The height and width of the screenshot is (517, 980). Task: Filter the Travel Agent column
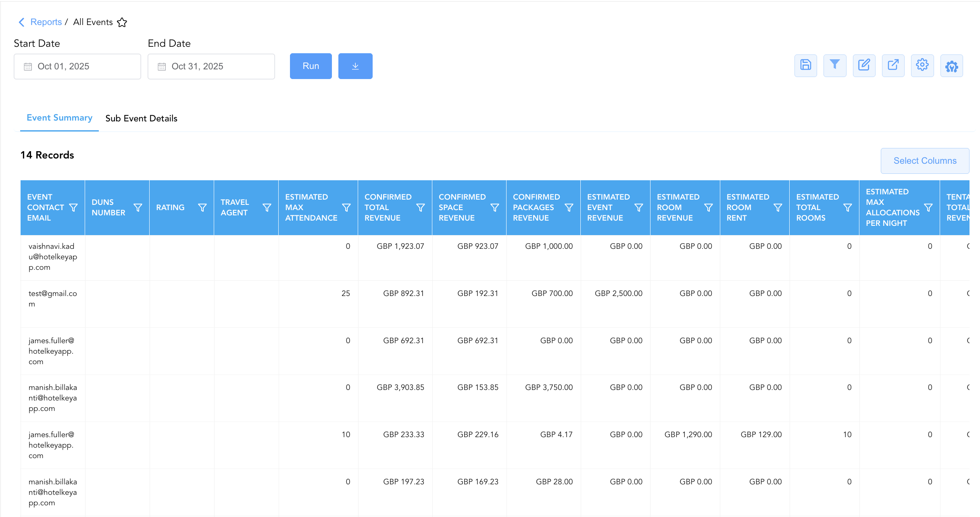pyautogui.click(x=267, y=207)
